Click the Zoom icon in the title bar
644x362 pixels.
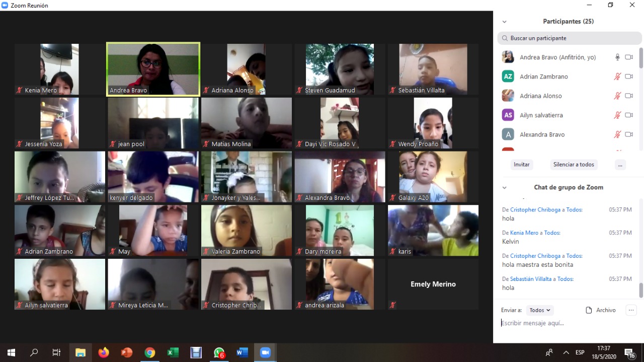pyautogui.click(x=5, y=5)
